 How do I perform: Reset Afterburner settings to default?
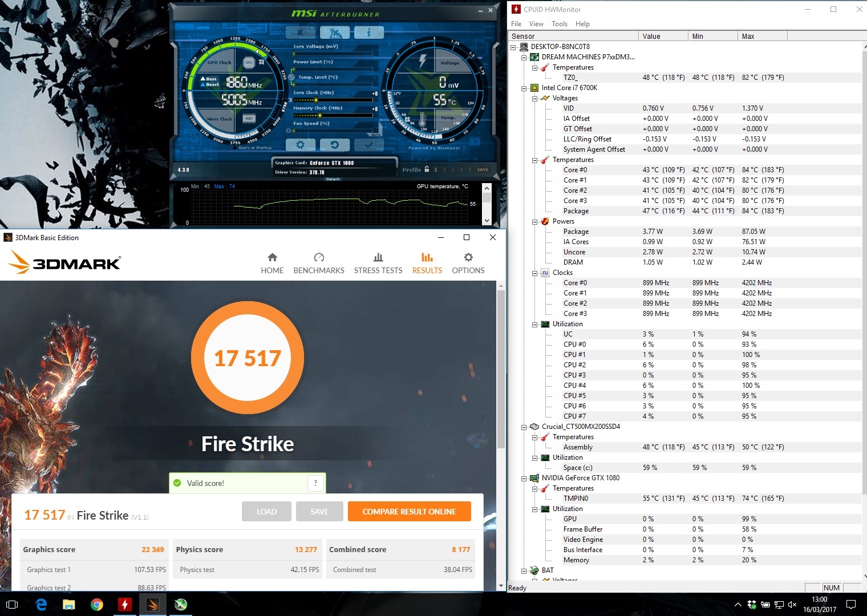pyautogui.click(x=335, y=144)
